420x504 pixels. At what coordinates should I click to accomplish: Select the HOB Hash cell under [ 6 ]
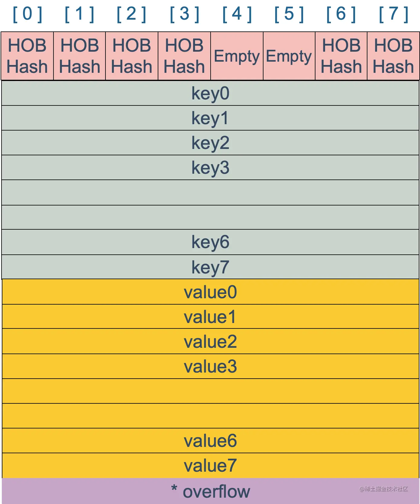[341, 56]
